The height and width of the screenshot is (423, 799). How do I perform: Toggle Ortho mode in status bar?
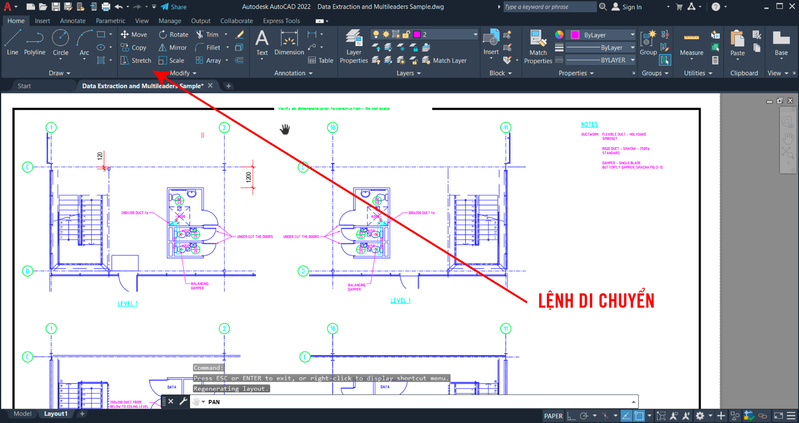tap(571, 416)
